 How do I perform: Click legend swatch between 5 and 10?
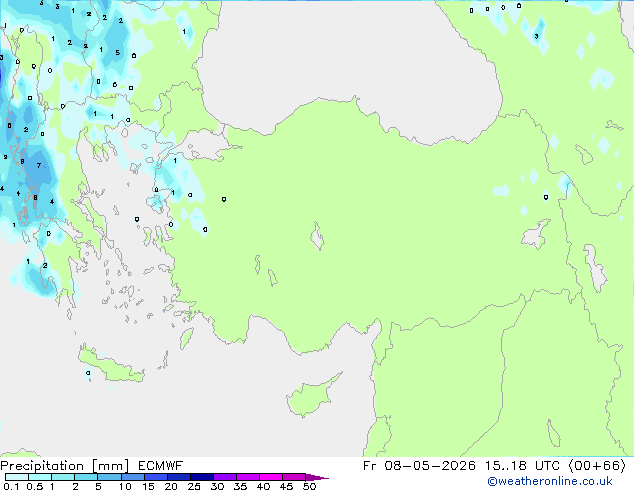click(109, 477)
